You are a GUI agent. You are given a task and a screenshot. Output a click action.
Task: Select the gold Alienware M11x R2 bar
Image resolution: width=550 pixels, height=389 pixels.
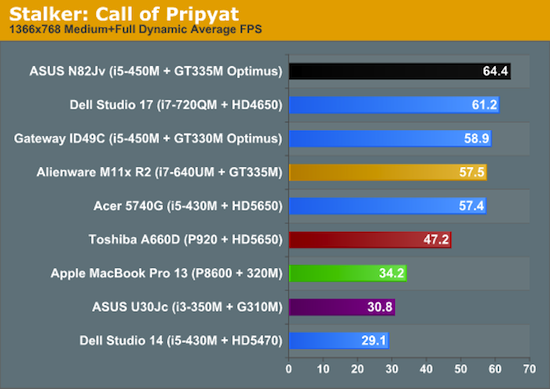point(388,172)
